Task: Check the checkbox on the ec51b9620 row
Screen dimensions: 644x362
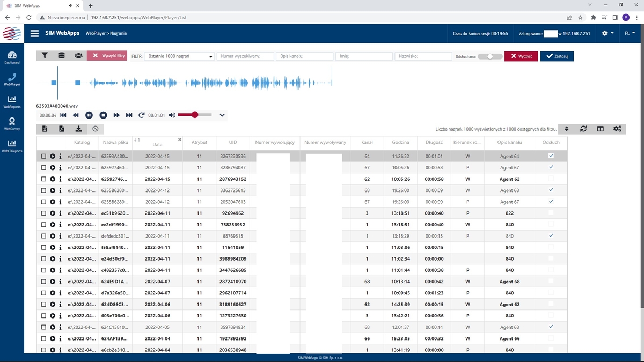Action: [44, 212]
